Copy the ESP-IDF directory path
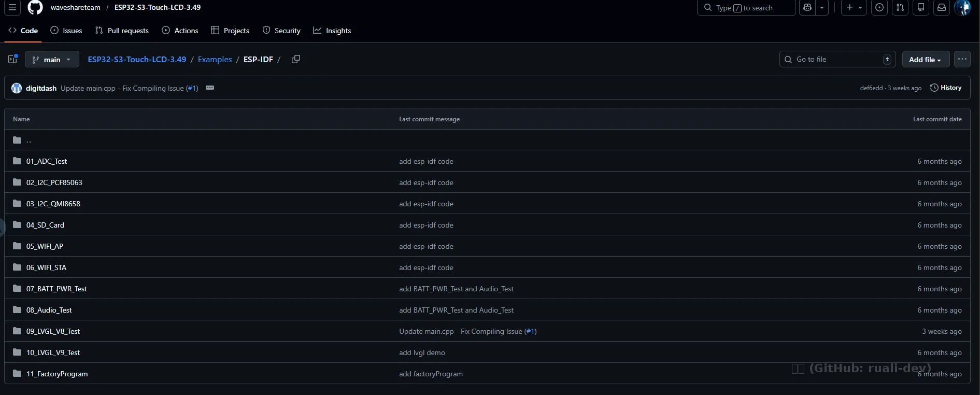 click(x=296, y=59)
